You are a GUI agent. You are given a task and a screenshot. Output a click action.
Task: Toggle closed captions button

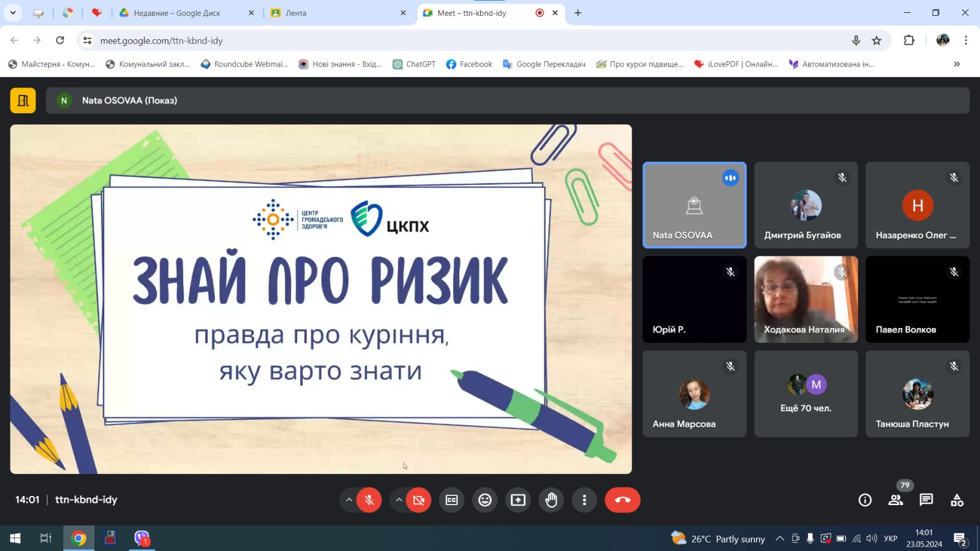click(x=451, y=500)
